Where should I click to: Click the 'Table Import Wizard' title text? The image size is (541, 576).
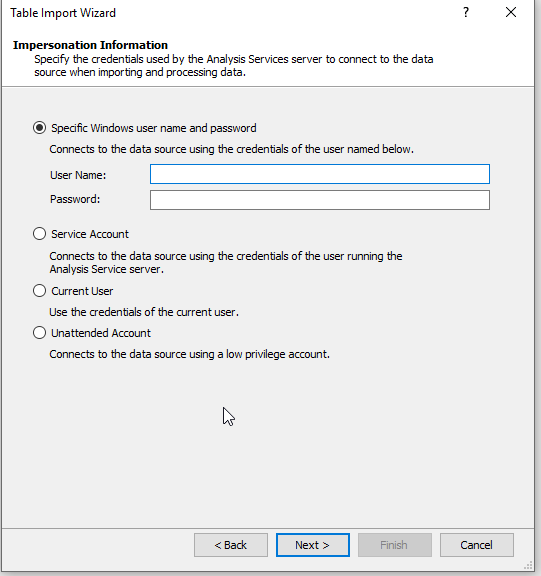pos(63,13)
